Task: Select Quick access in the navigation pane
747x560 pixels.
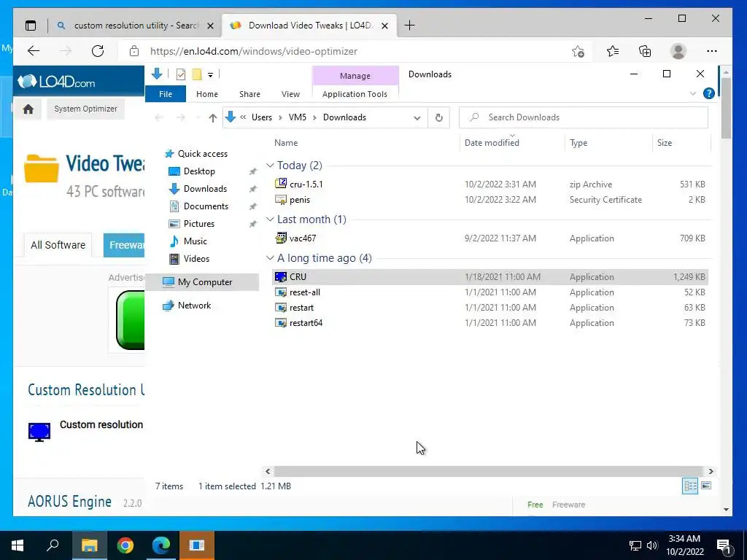Action: (x=203, y=154)
